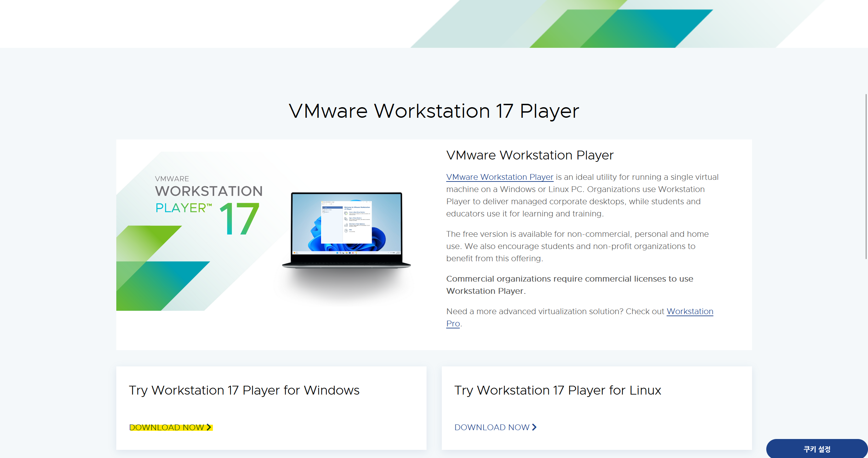Download Workstation 17 Player for Linux
The height and width of the screenshot is (458, 868).
tap(492, 427)
